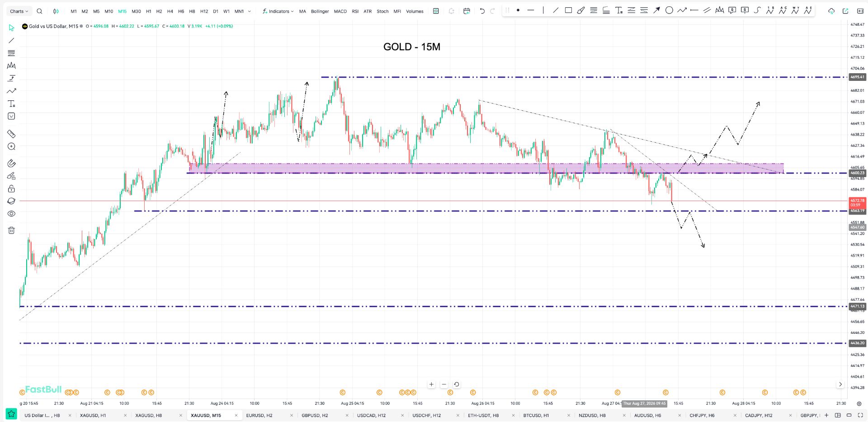Activate the zoom-in magnifier tool
Image resolution: width=868 pixels, height=422 pixels.
tap(11, 146)
